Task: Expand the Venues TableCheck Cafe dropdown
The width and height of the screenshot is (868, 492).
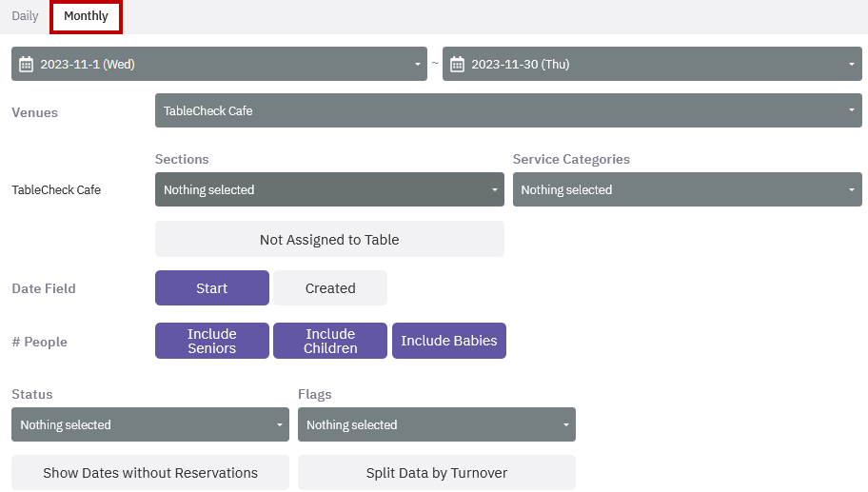Action: [x=508, y=110]
